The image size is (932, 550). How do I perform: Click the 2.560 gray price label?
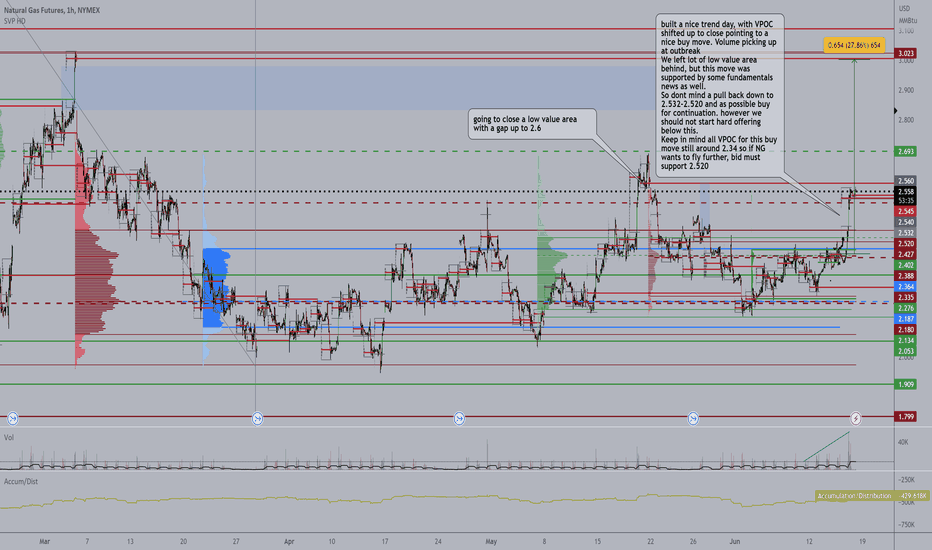pyautogui.click(x=906, y=181)
